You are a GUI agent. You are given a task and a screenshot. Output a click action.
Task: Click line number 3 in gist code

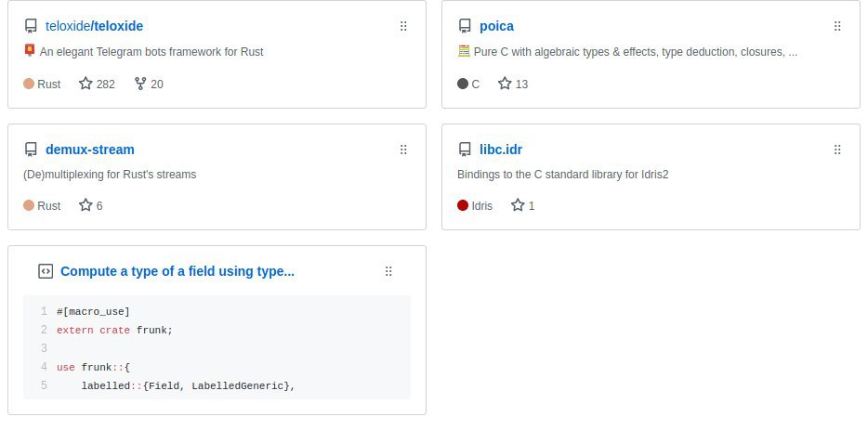tap(44, 348)
